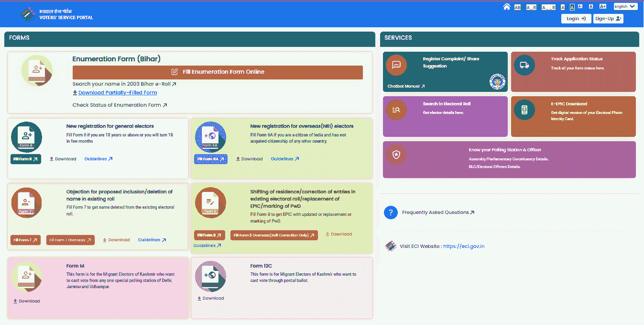
Task: Download Form 8 for shifting residence
Action: pyautogui.click(x=338, y=234)
